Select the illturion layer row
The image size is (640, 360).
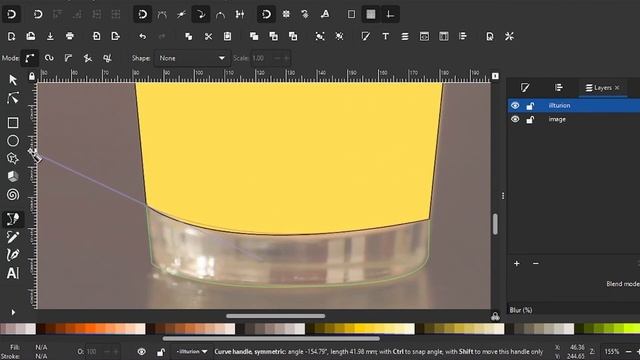pyautogui.click(x=573, y=105)
